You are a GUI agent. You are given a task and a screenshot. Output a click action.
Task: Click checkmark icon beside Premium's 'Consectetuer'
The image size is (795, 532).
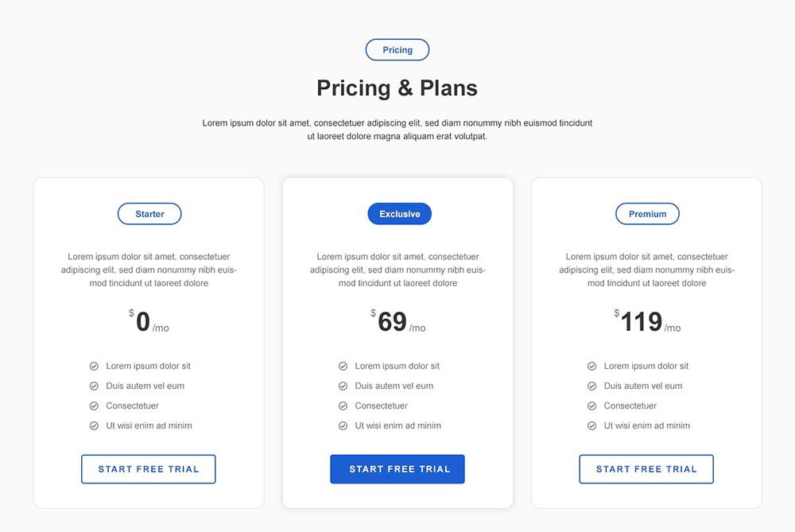click(591, 406)
